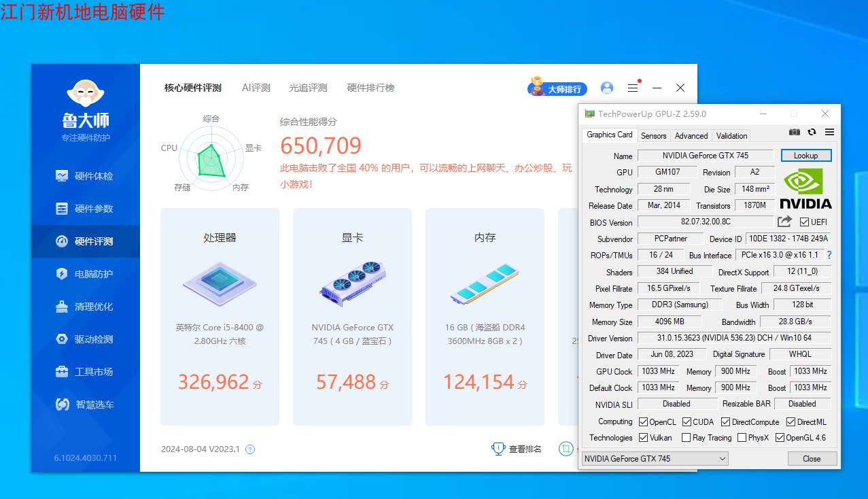Toggle the PhysX checkbox
868x499 pixels.
[x=742, y=438]
